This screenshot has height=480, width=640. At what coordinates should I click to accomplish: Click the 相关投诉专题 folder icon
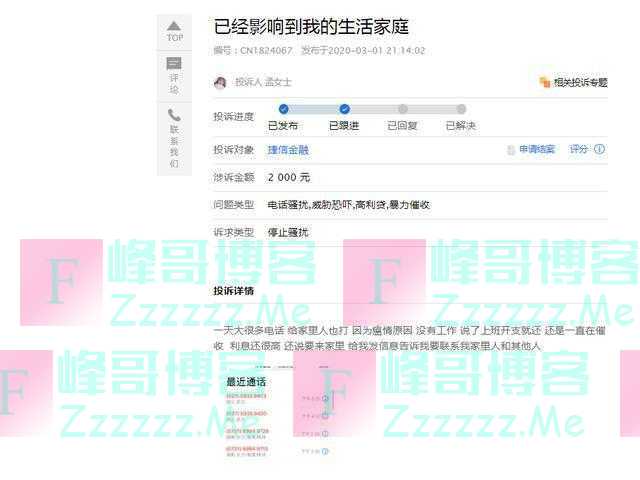544,83
